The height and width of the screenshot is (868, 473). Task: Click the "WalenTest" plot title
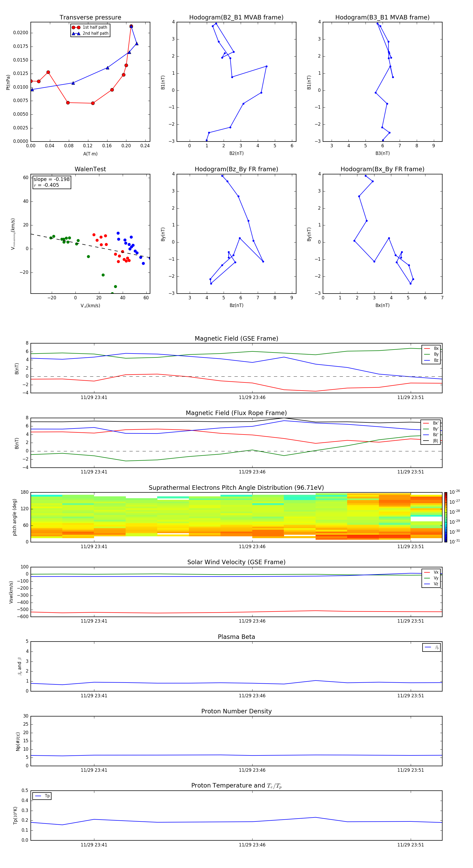(x=90, y=169)
